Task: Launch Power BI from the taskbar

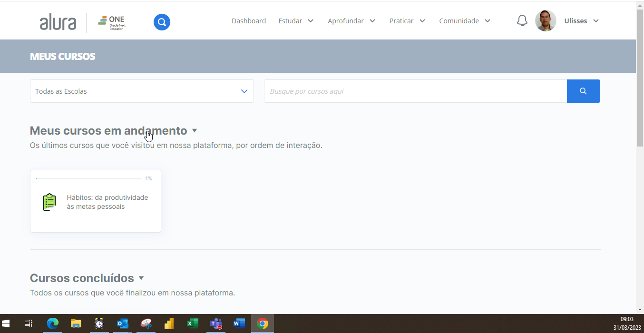Action: pos(169,324)
